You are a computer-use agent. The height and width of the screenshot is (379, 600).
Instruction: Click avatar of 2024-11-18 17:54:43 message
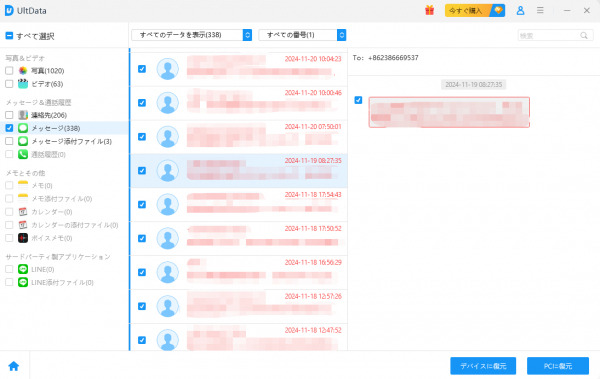tap(168, 204)
